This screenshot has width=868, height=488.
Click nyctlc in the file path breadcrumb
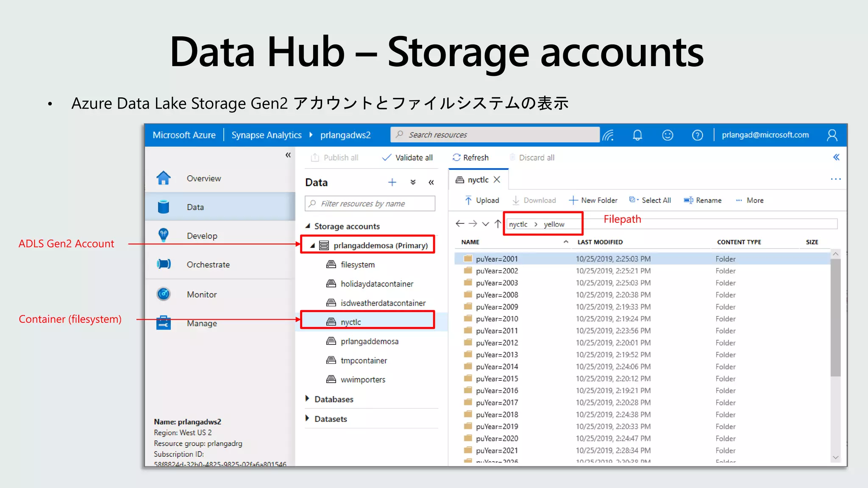[x=518, y=224]
